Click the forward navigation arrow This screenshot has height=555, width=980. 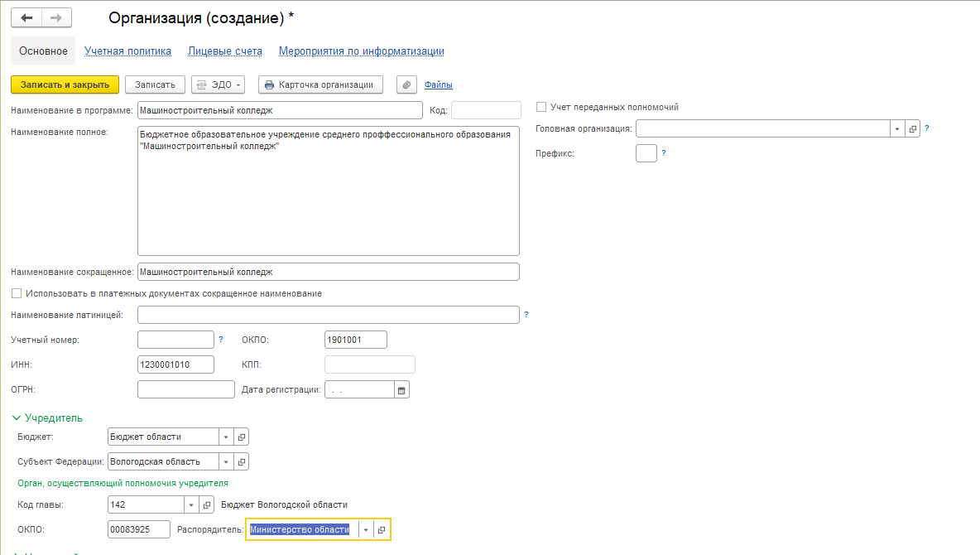click(56, 17)
